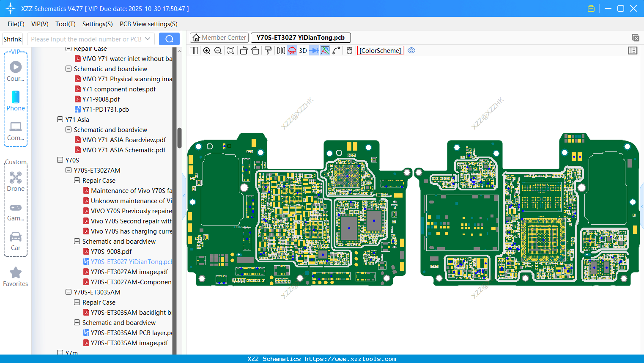Open Y70S-9008.pdf in the tree
Screen dimensions: 644x363
111,252
